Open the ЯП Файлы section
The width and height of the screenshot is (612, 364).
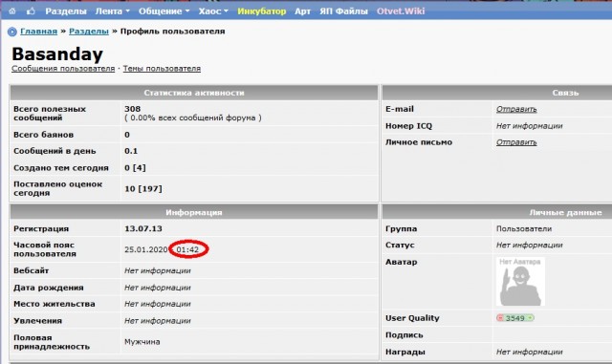coord(343,11)
